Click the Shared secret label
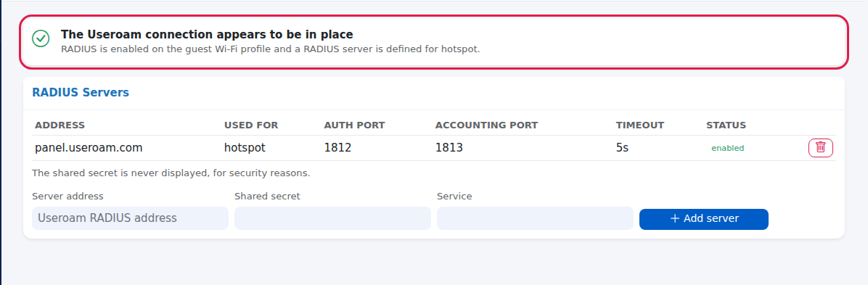868x285 pixels. [x=267, y=196]
